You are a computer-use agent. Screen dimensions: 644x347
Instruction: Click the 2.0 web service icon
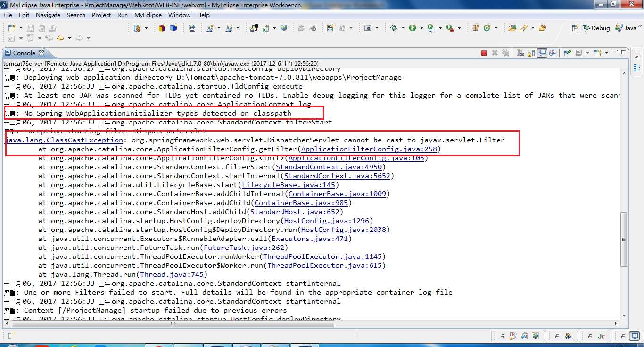tap(192, 28)
